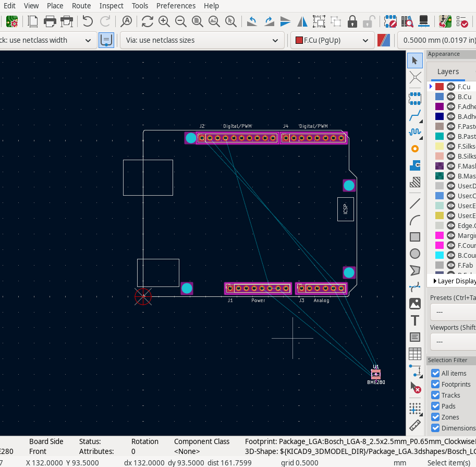Screen dimensions: 476x467
Task: Select the Draw Rectangle tool
Action: click(x=415, y=237)
